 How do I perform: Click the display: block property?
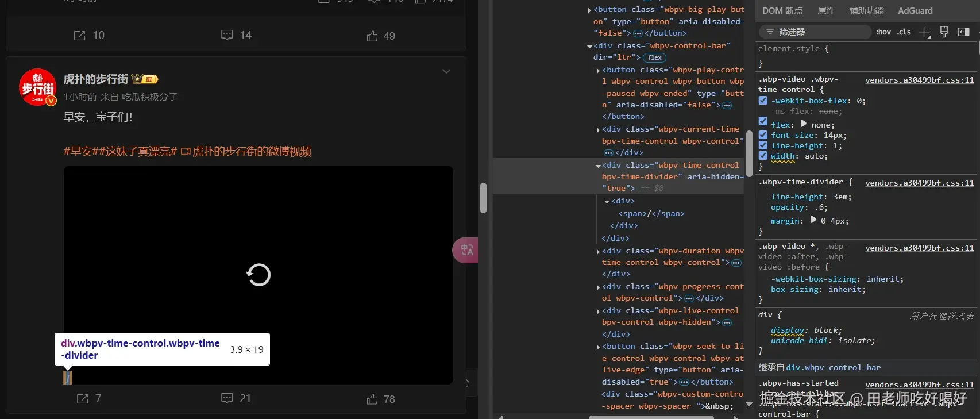pos(807,330)
